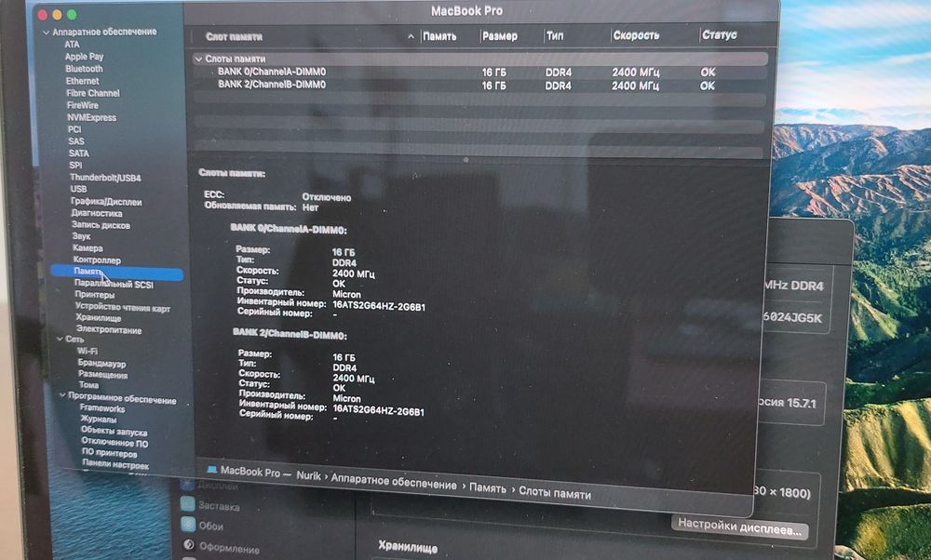Select Брандмауэр under Сеть
Image resolution: width=931 pixels, height=560 pixels.
pyautogui.click(x=101, y=363)
